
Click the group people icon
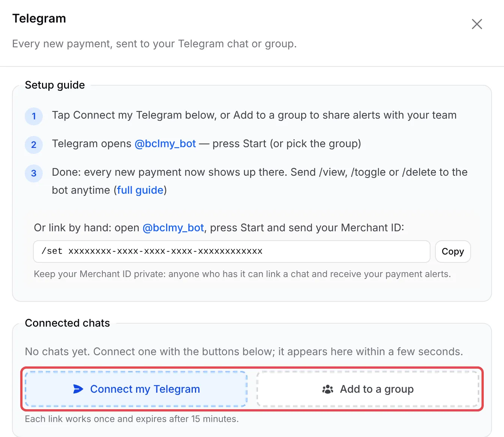328,389
